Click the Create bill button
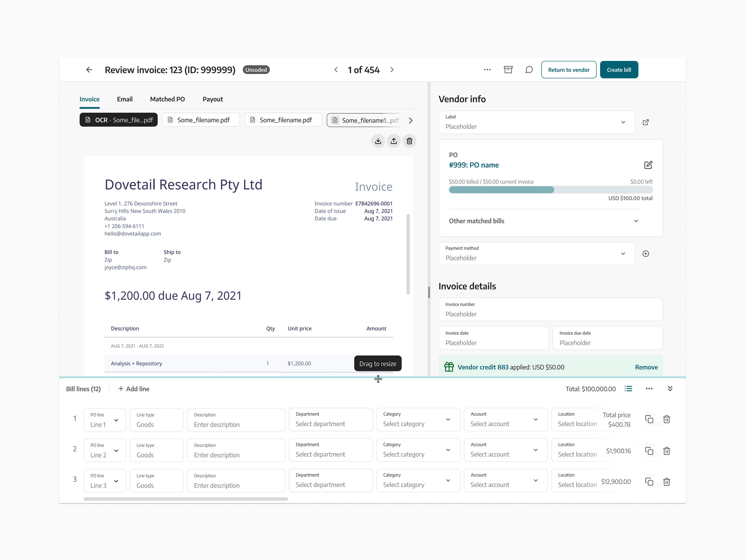The width and height of the screenshot is (745, 560). click(619, 70)
